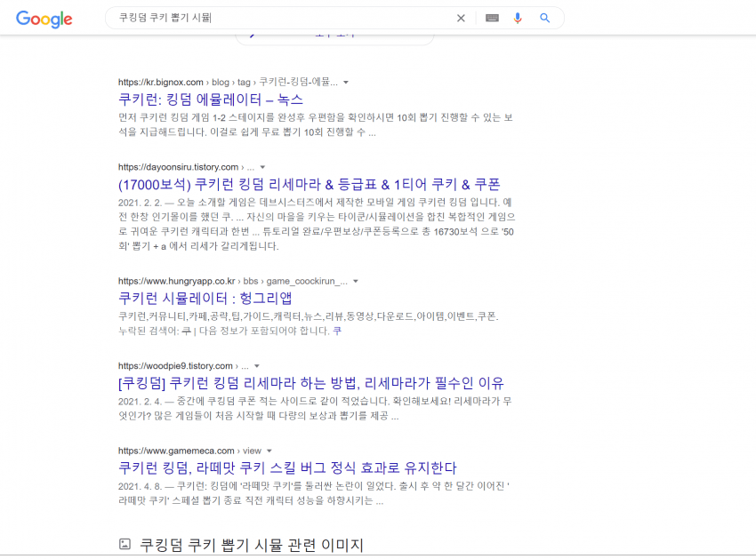This screenshot has height=559, width=756.
Task: Clear the search query with the X icon
Action: click(x=461, y=19)
